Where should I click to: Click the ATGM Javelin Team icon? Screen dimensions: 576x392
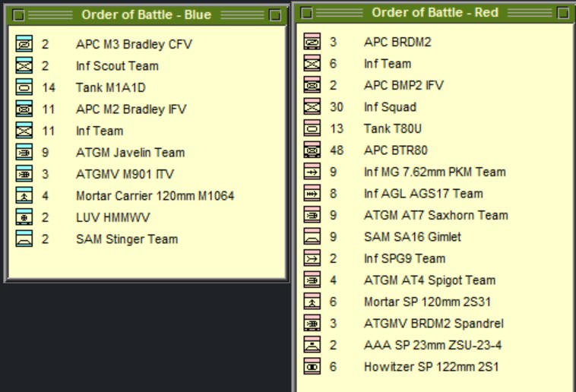click(x=24, y=152)
